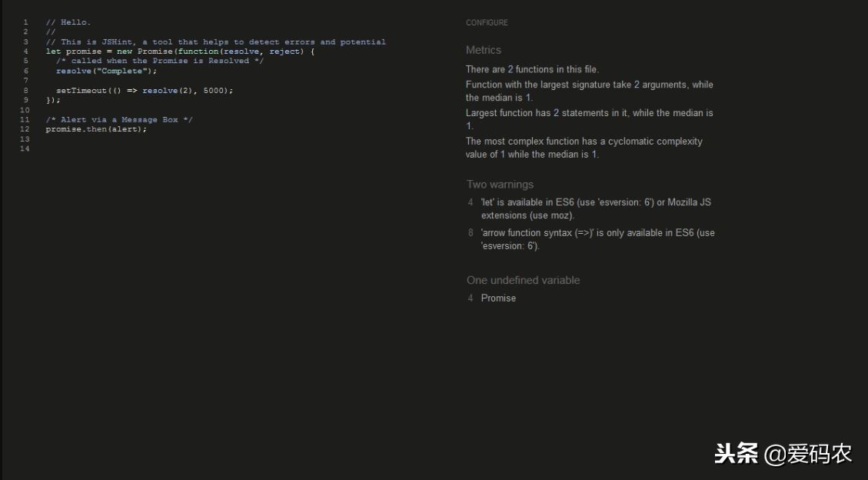Click the undefined variable 'Promise' entry

[x=498, y=298]
